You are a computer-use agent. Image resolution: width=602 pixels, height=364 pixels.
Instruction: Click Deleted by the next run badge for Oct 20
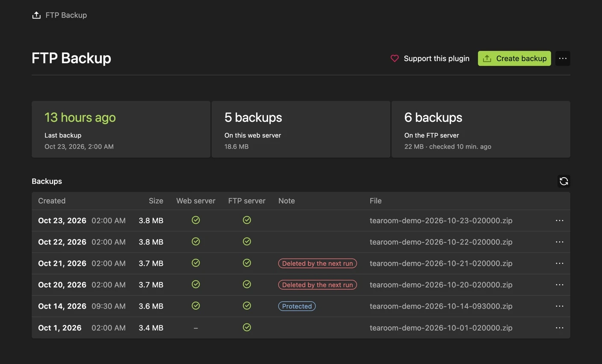(318, 285)
